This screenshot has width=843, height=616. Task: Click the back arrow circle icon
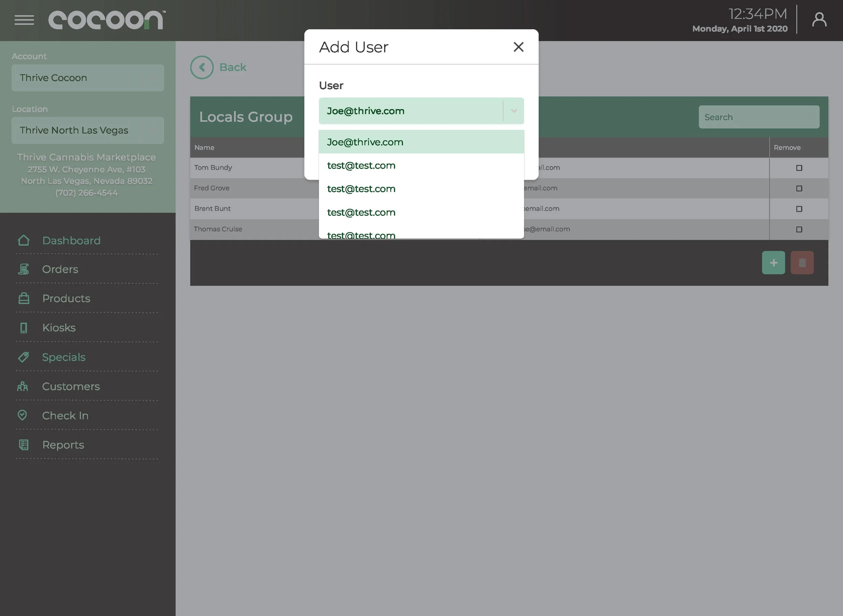tap(202, 67)
